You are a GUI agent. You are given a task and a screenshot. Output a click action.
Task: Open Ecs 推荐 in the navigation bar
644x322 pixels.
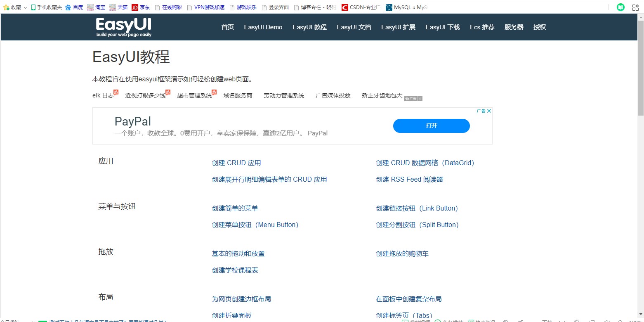[482, 27]
